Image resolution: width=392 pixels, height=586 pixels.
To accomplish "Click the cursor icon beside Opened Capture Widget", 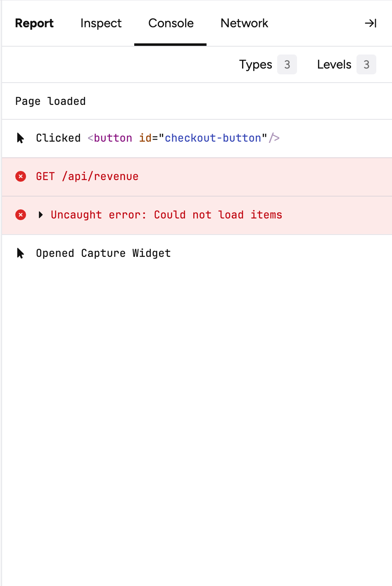I will click(x=20, y=253).
